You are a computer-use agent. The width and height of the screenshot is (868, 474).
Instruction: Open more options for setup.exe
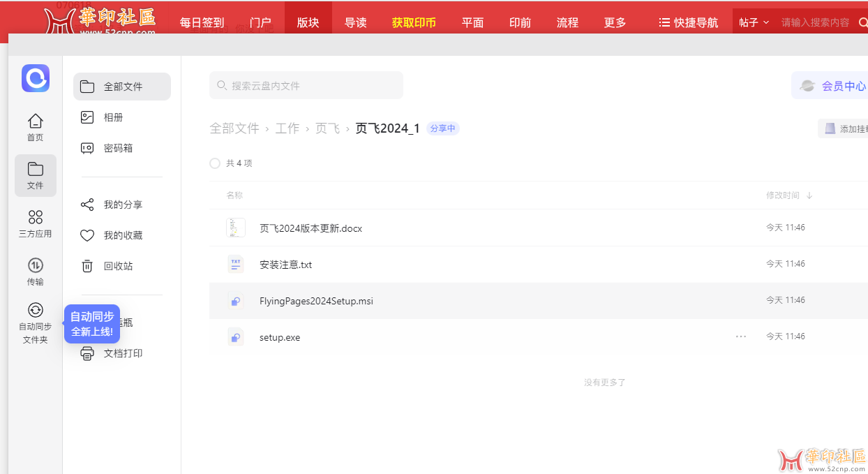(x=741, y=336)
